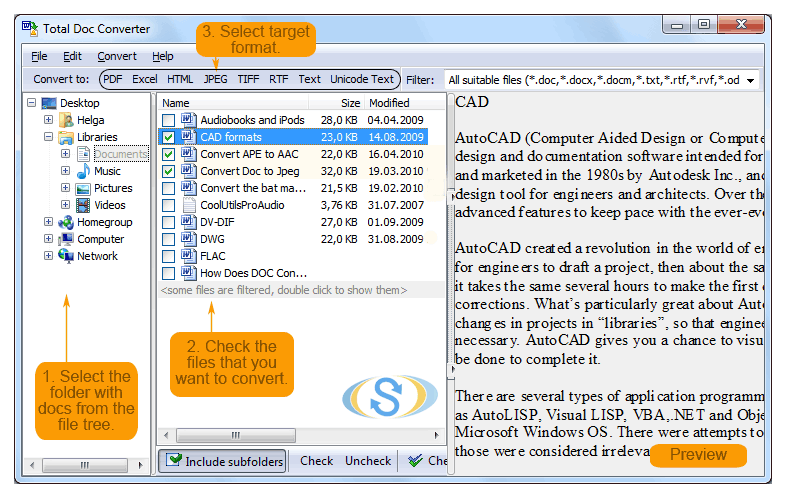Click the Uncheck button in bottom toolbar
This screenshot has width=786, height=498.
pos(368,461)
